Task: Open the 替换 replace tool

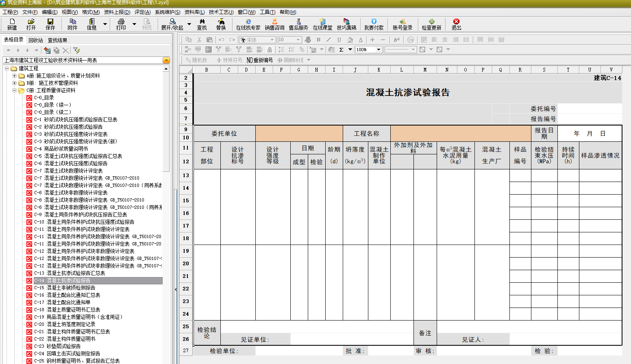Action: coord(221,24)
